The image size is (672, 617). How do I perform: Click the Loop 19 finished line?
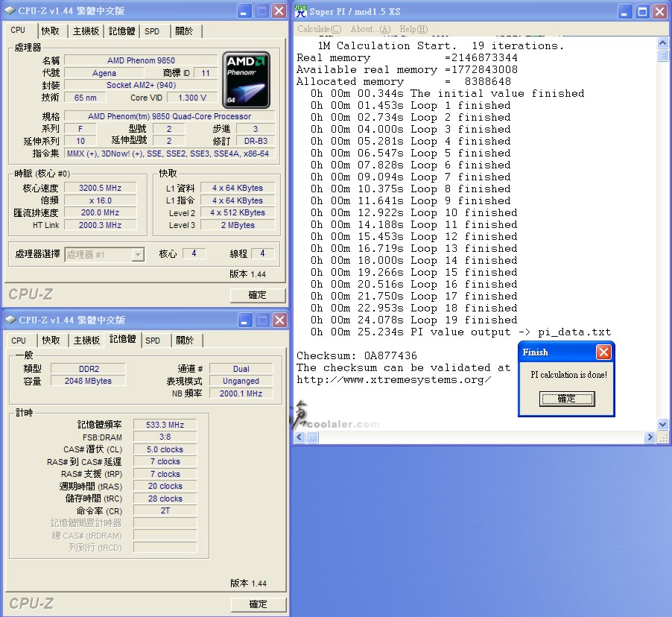pyautogui.click(x=414, y=320)
